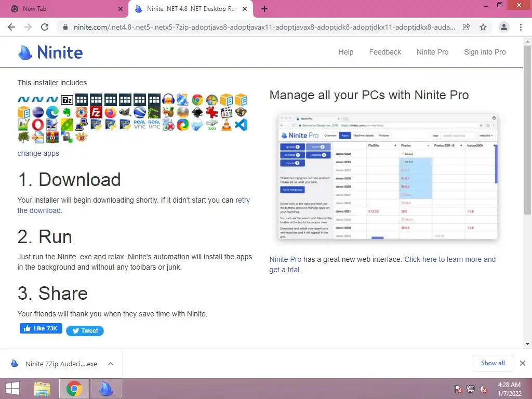Image resolution: width=532 pixels, height=399 pixels.
Task: Click the VLC traffic cone icon
Action: (x=227, y=125)
